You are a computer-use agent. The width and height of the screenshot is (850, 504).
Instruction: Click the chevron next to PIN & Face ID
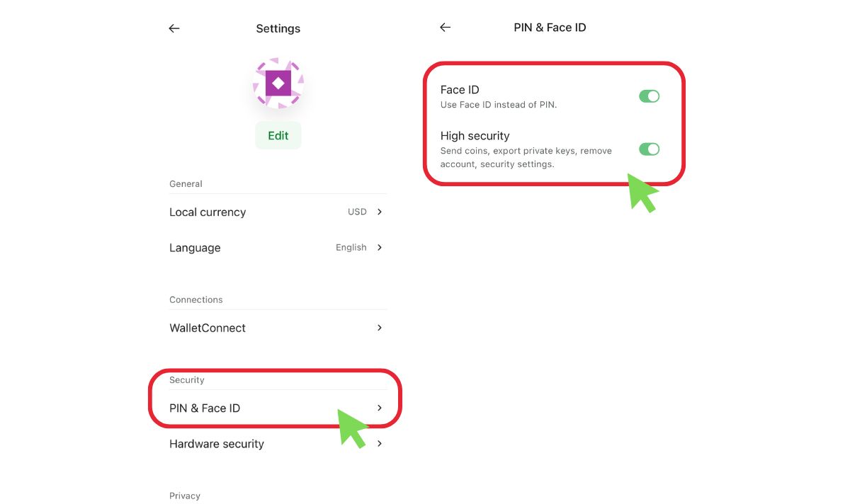click(379, 408)
